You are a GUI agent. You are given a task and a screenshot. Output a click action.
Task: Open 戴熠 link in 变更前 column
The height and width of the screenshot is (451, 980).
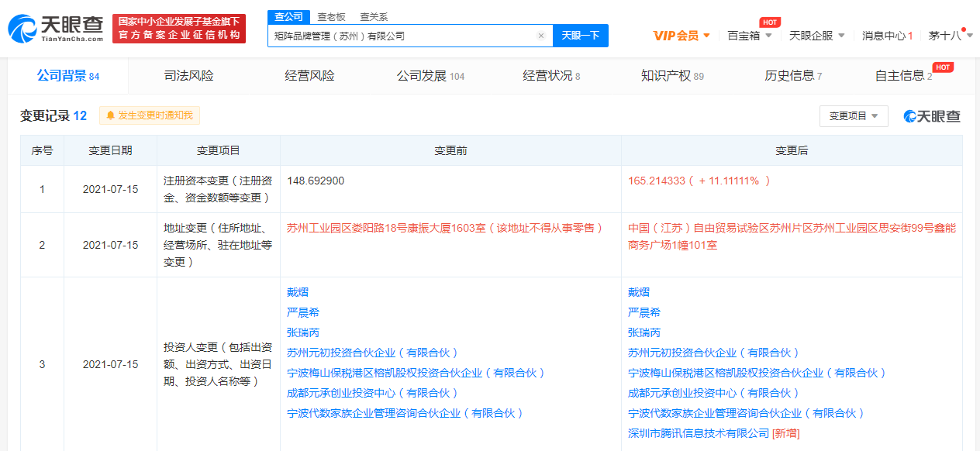tap(298, 292)
